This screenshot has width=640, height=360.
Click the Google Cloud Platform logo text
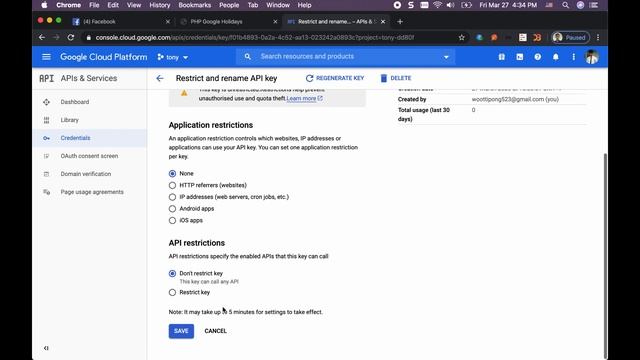104,57
